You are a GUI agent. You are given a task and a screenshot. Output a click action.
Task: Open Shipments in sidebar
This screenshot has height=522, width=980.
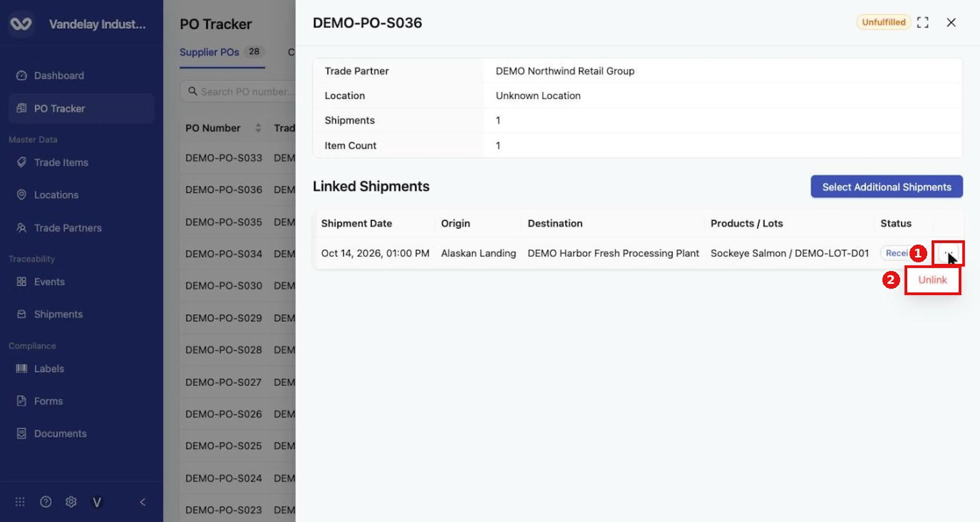tap(81, 314)
